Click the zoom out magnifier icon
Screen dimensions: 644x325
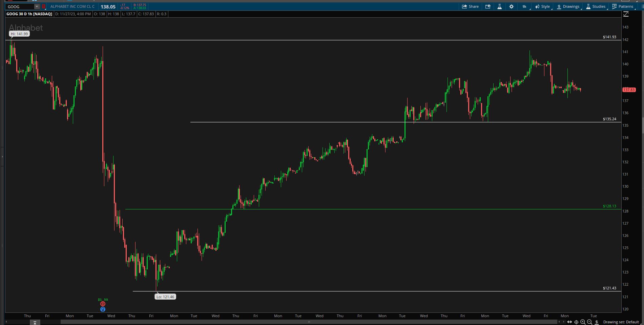coord(589,322)
